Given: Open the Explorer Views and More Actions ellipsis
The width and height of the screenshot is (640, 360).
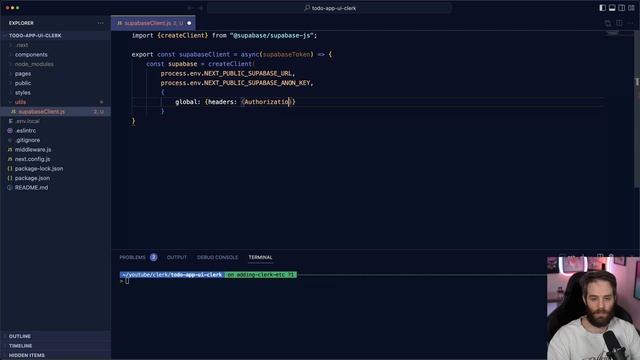Looking at the screenshot, I should point(100,23).
